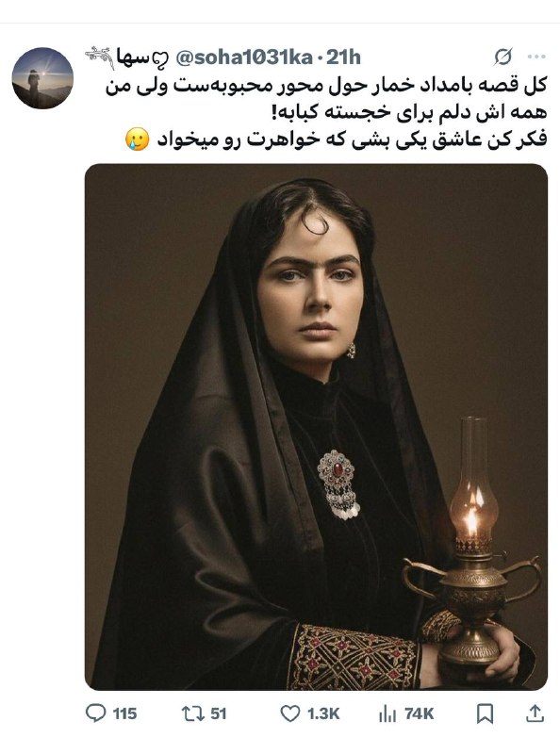Image resolution: width=560 pixels, height=754 pixels.
Task: Click the first line of tweet text
Action: tap(326, 87)
